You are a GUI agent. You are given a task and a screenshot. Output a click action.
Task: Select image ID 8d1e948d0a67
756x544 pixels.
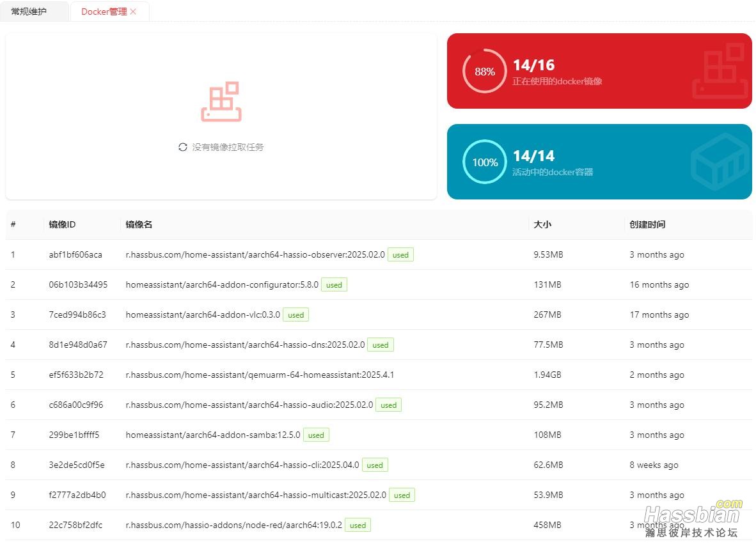pos(78,345)
